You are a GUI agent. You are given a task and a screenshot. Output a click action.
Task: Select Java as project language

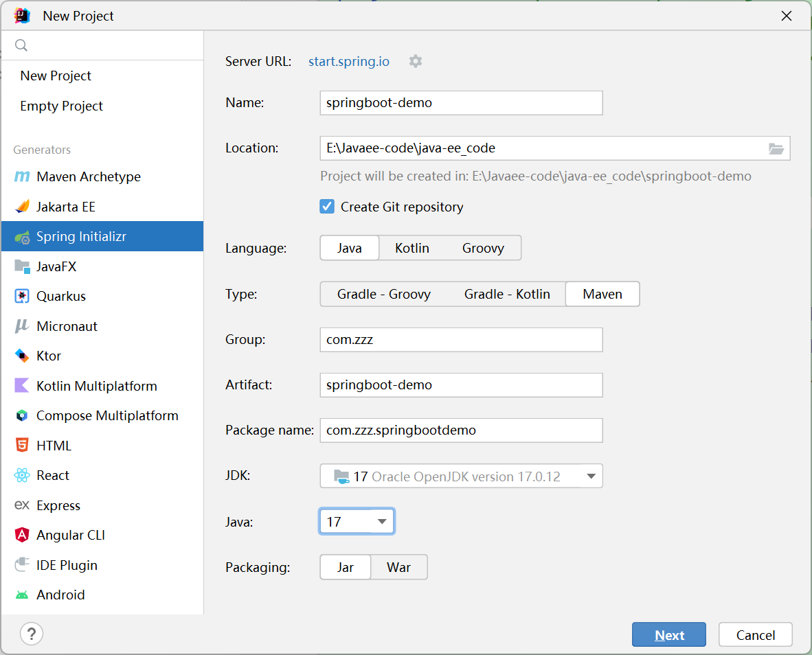pyautogui.click(x=350, y=249)
